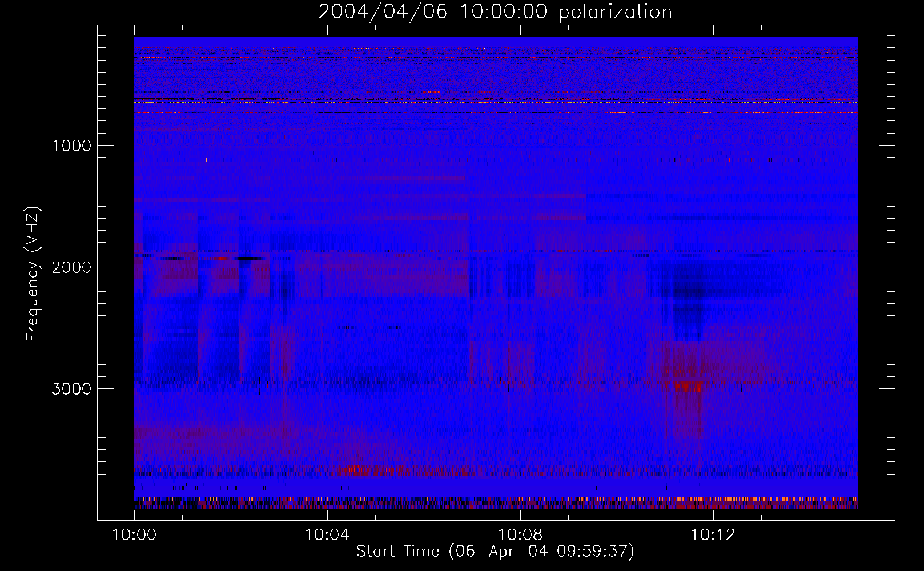924x571 pixels.
Task: Click the 'Start Time (06-Apr-04 09:59:37)' label
Action: (x=495, y=552)
